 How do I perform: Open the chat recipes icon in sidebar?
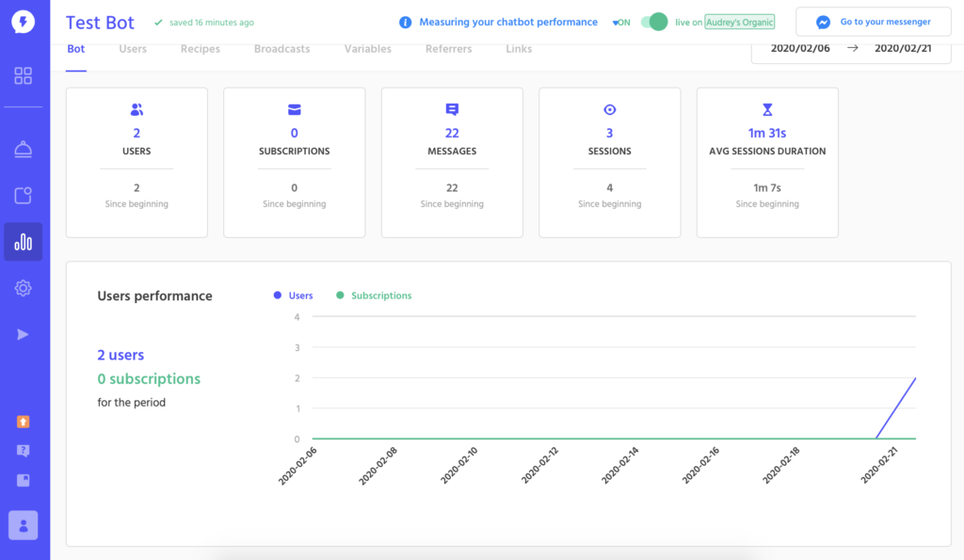(23, 195)
